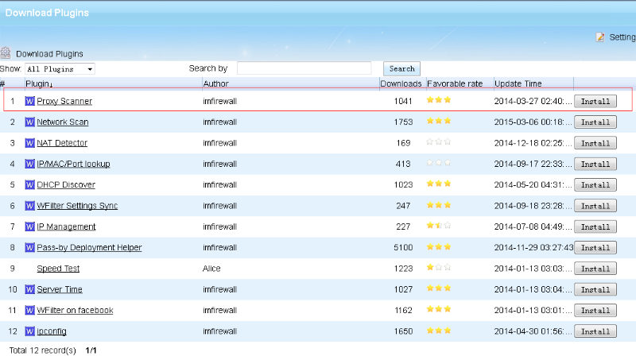
Task: Click the W icon beside IP Management
Action: click(29, 227)
